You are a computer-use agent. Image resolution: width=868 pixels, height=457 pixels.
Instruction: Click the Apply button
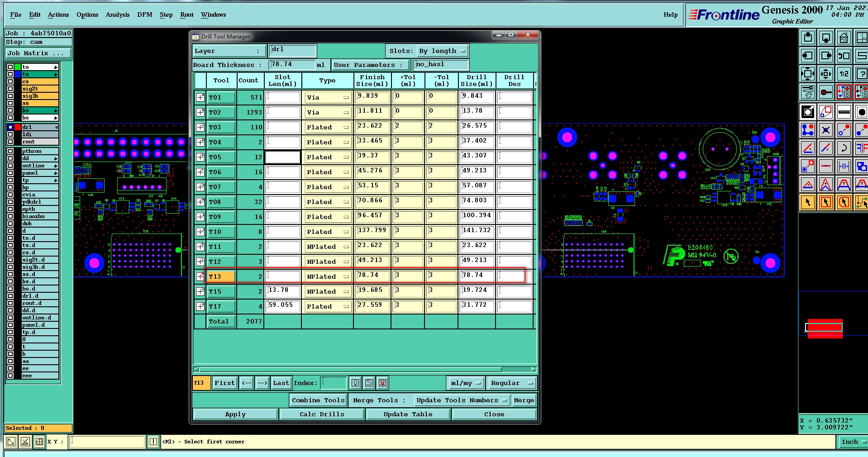click(x=235, y=414)
